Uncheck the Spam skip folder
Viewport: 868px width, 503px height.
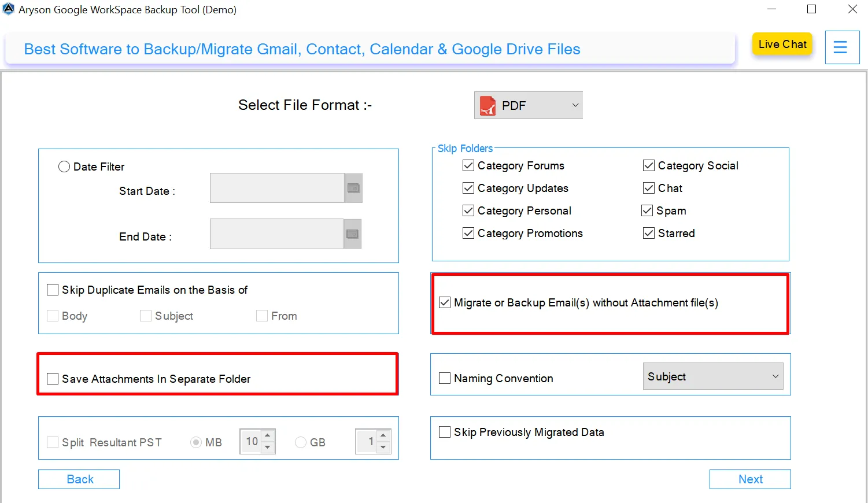[647, 210]
